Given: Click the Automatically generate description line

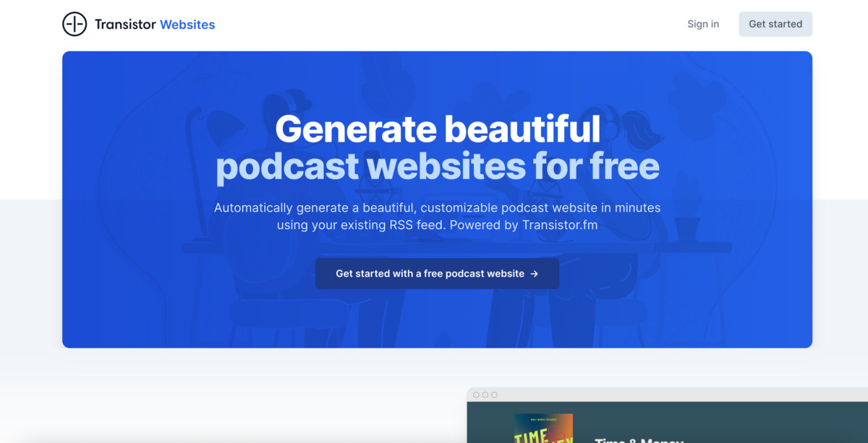Looking at the screenshot, I should click(438, 207).
